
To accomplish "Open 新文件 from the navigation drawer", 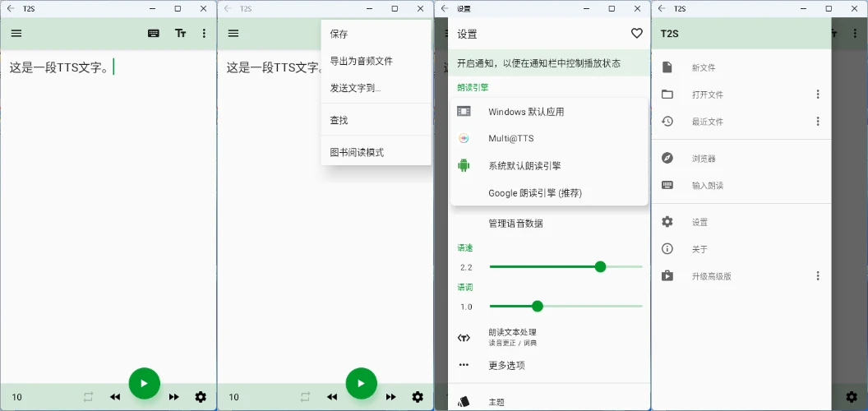I will tap(703, 67).
